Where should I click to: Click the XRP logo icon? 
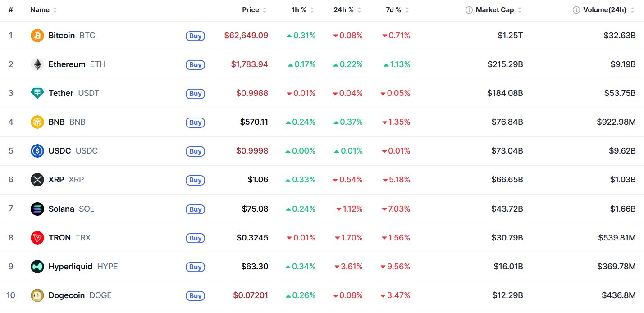[37, 180]
